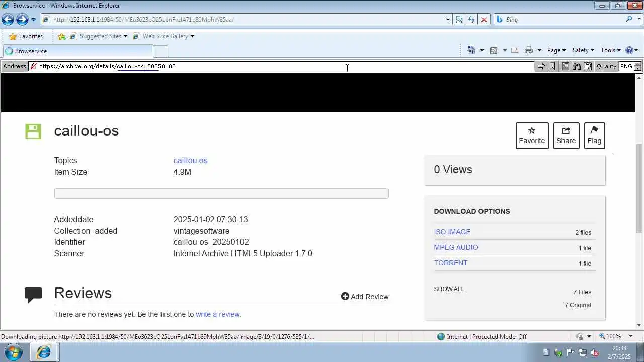
Task: Click the Add to Favorites Bar star icon
Action: coord(62,36)
